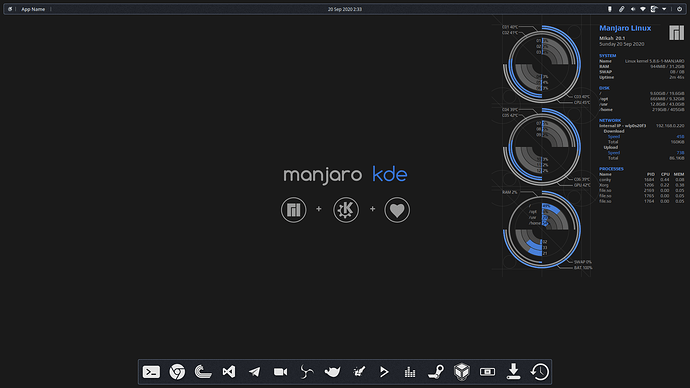Launch the video camera app in dock
The height and width of the screenshot is (388, 690).
(280, 372)
